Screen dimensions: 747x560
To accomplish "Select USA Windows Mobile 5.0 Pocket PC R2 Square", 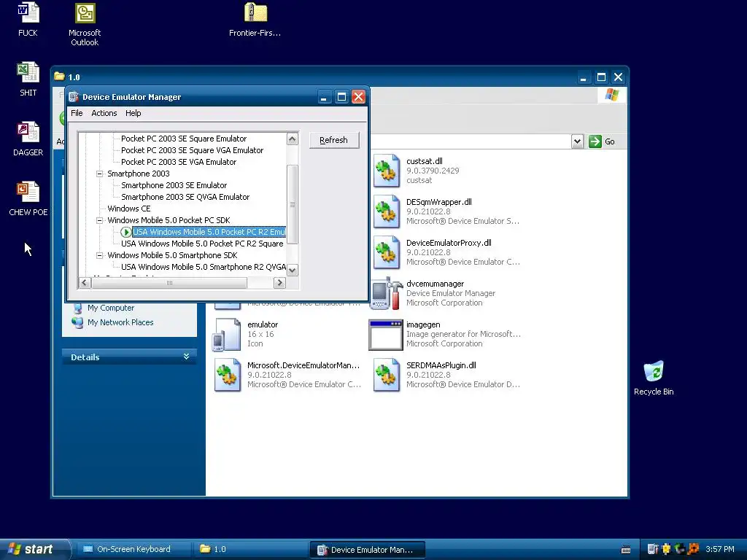I will click(202, 244).
